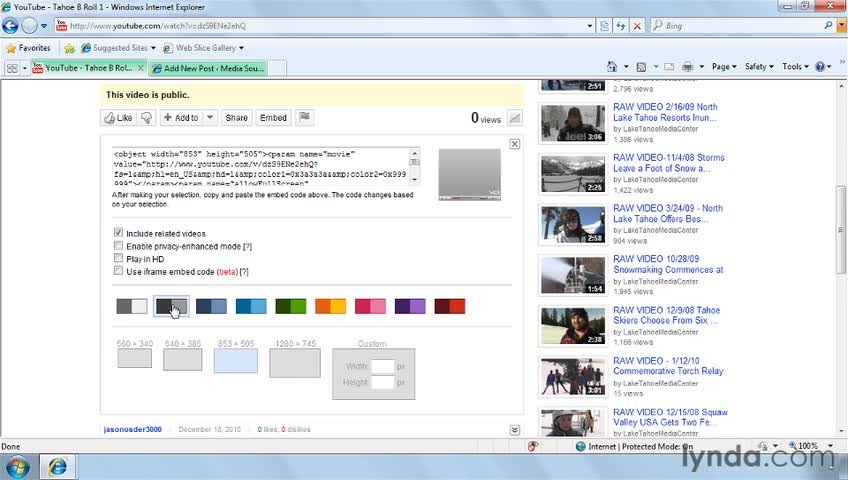Open the Page menu dropdown
Viewport: 848px width, 480px height.
pos(724,66)
